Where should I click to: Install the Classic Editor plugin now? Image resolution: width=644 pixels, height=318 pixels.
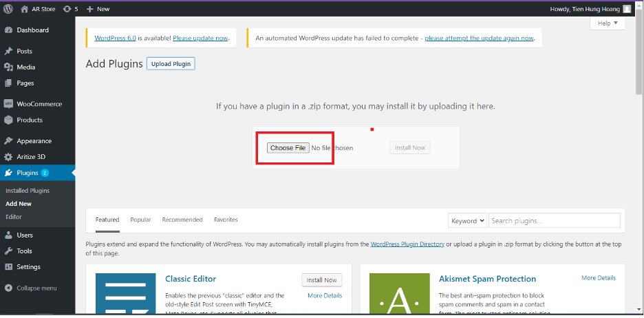coord(321,280)
